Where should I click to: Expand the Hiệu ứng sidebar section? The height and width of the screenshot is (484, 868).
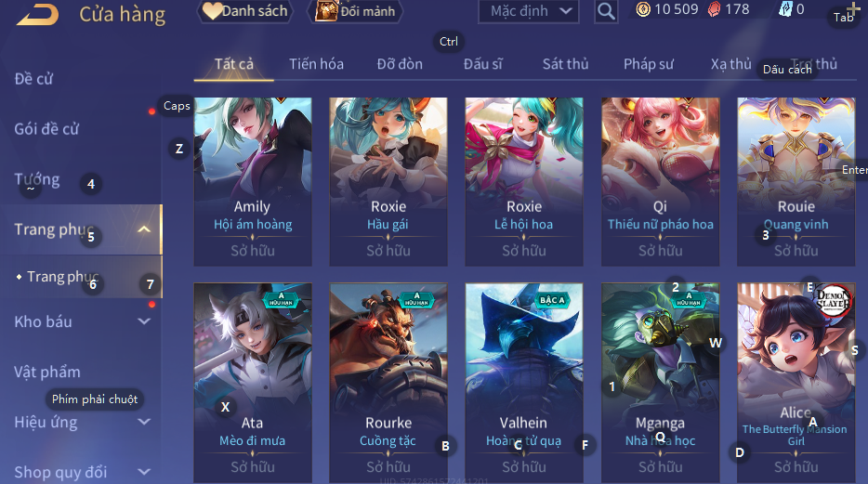tap(144, 422)
